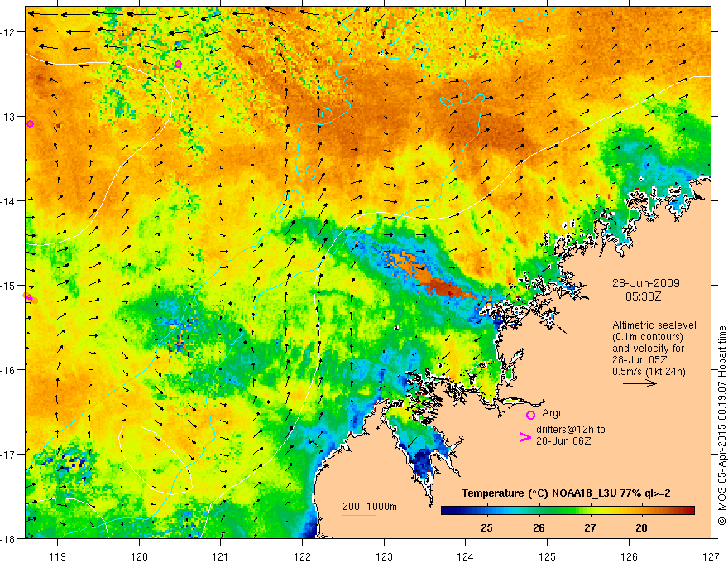Click the '200 1000m' depth legend label
Viewport: 728px width, 563px height.
[370, 507]
